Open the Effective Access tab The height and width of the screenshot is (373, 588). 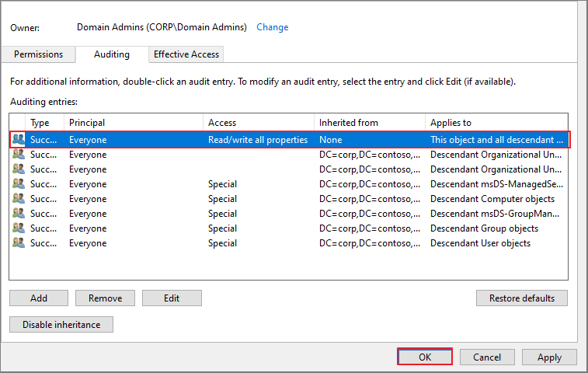click(186, 54)
